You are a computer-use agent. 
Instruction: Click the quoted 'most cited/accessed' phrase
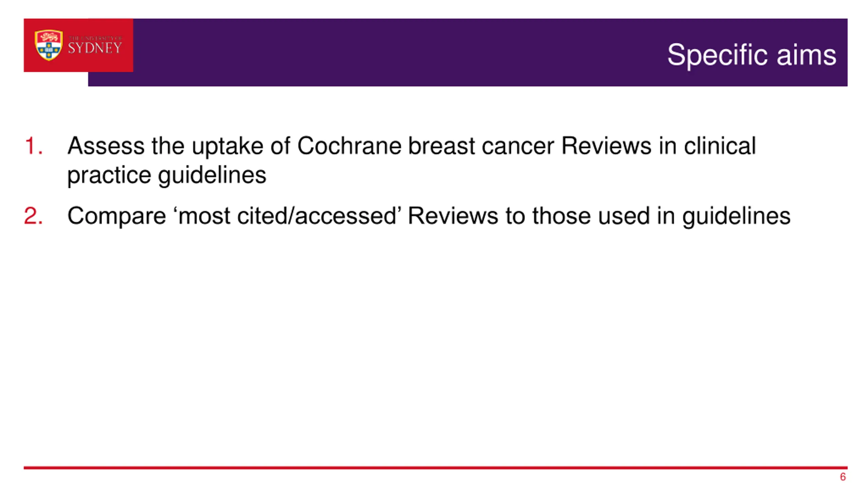point(287,216)
